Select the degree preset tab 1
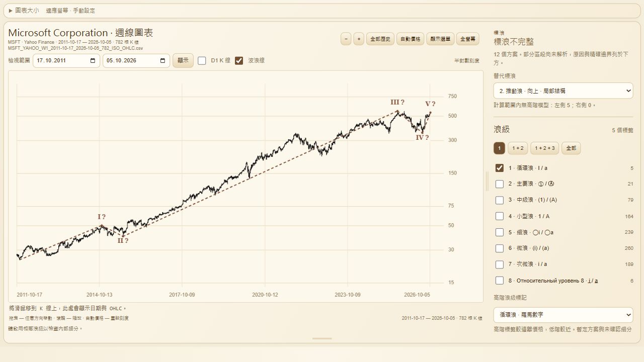The width and height of the screenshot is (644, 362). pos(499,148)
